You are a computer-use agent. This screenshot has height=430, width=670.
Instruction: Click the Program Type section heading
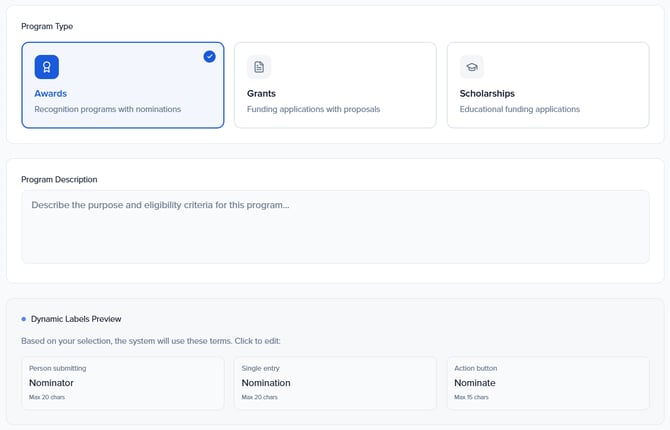47,26
